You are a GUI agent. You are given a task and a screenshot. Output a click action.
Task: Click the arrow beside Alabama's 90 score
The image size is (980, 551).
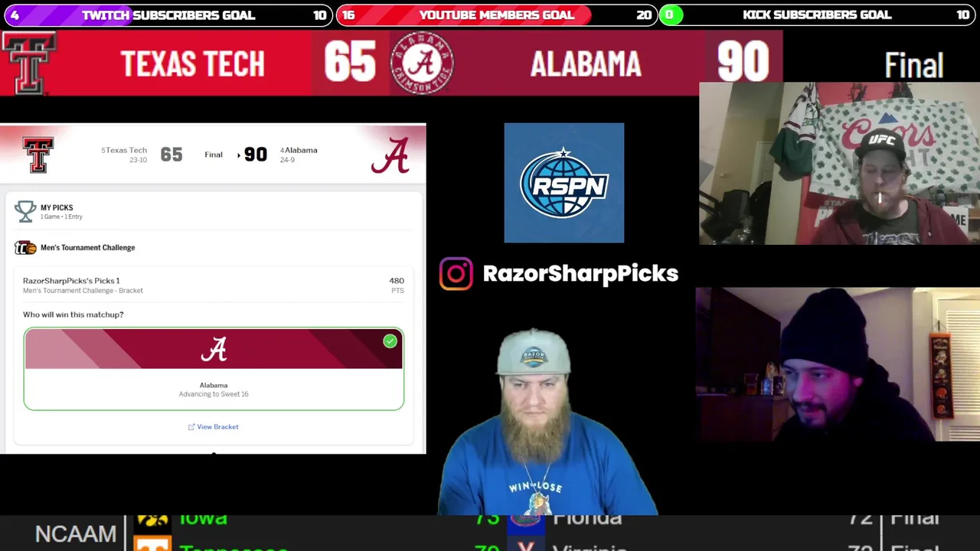[239, 155]
